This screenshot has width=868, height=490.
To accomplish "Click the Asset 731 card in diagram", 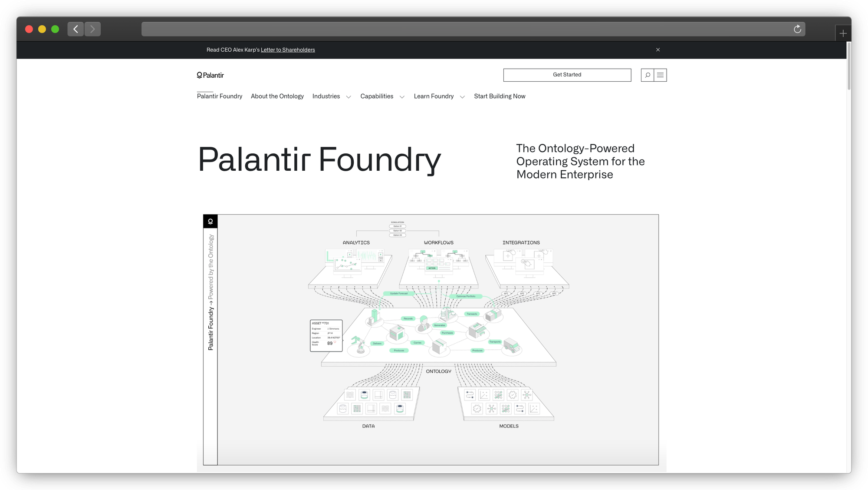I will [326, 335].
